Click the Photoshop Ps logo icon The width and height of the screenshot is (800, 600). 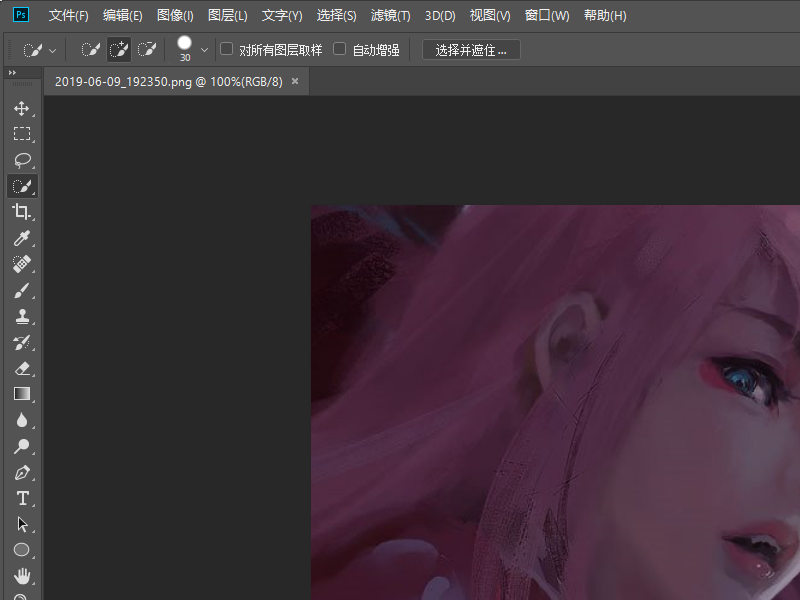pyautogui.click(x=21, y=15)
